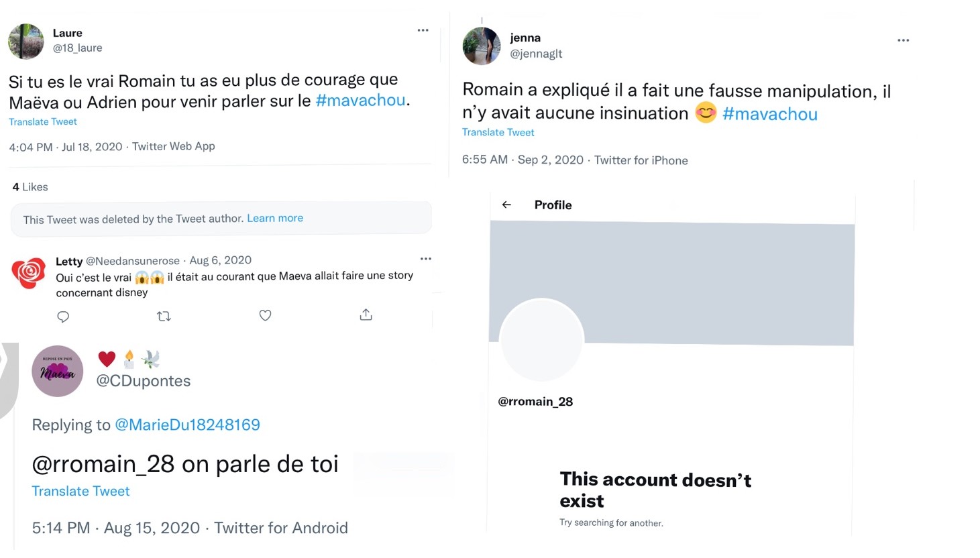
Task: Click Translate Tweet under jenna's tweet
Action: (x=498, y=132)
